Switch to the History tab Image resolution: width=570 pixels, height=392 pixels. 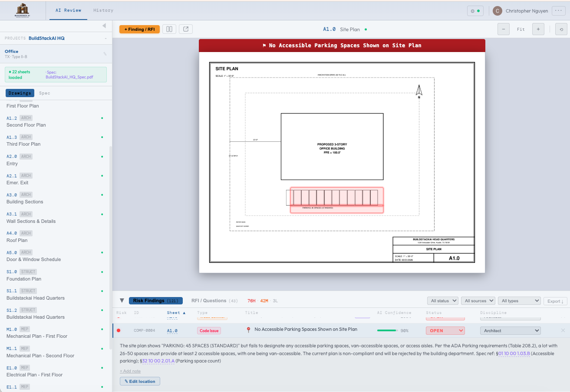(103, 10)
